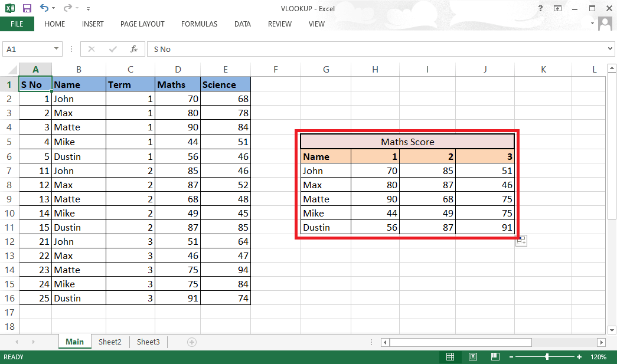
Task: Open the FILE backstage button
Action: click(x=17, y=24)
